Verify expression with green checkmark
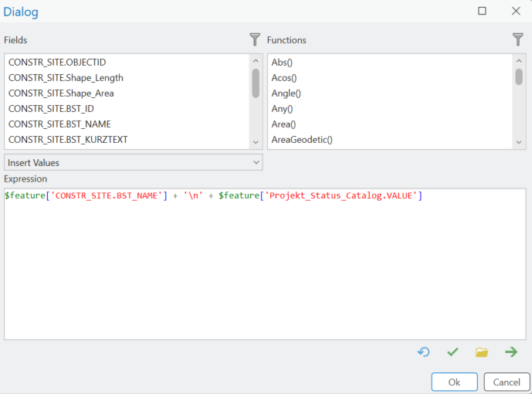This screenshot has height=394, width=532. click(452, 352)
